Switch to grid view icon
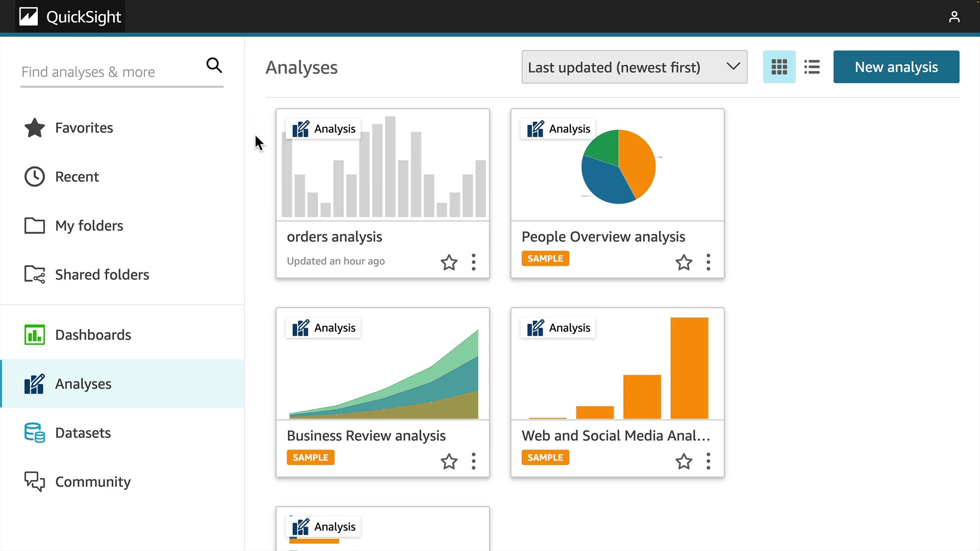Screen dimensions: 980x551 779,67
